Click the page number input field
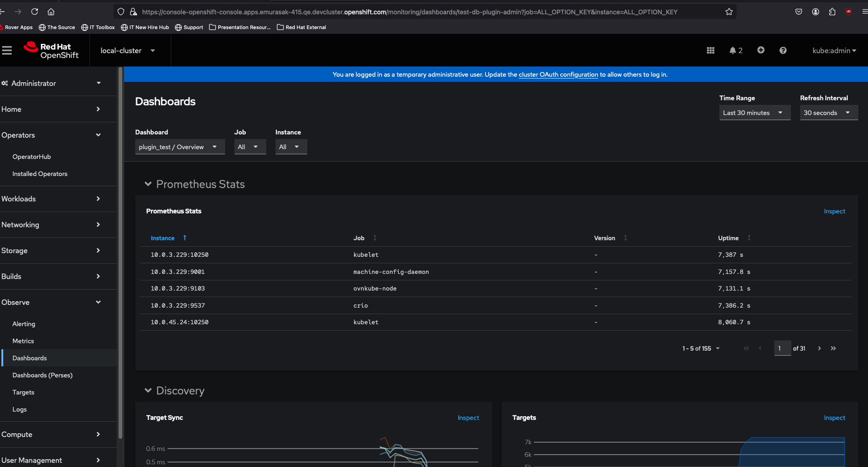The width and height of the screenshot is (868, 467). pos(782,348)
